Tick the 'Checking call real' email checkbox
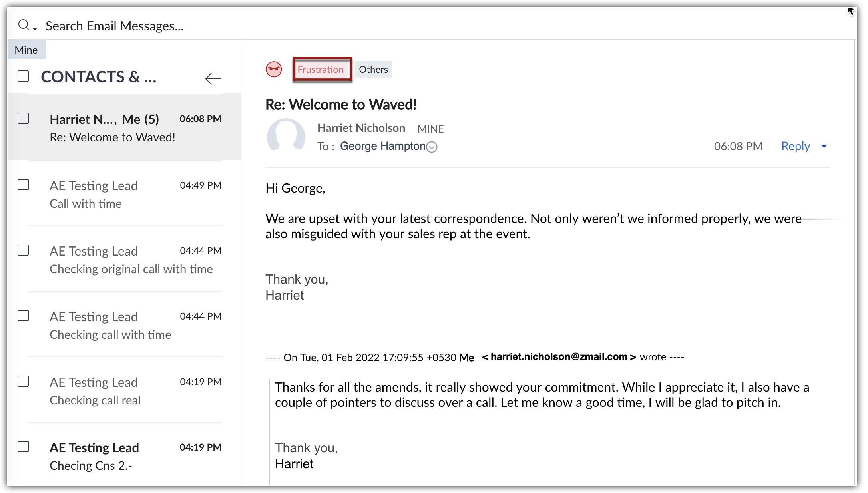Viewport: 868px width, 493px height. pyautogui.click(x=23, y=381)
